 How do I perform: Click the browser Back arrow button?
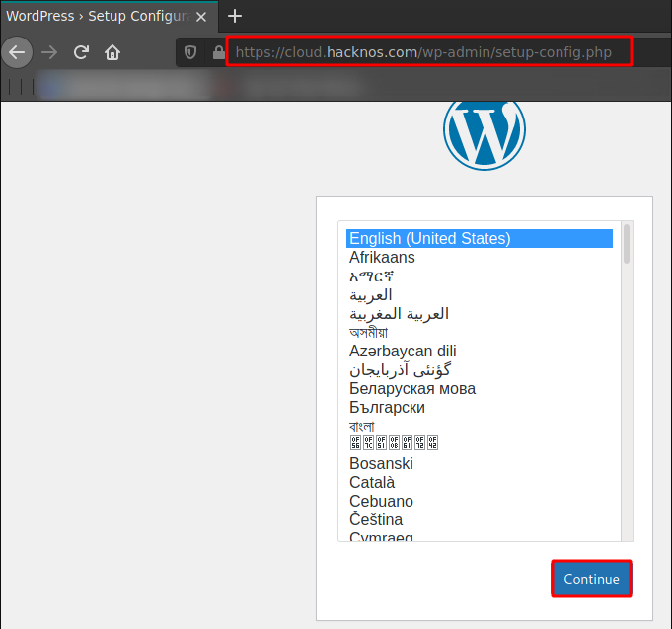[17, 52]
